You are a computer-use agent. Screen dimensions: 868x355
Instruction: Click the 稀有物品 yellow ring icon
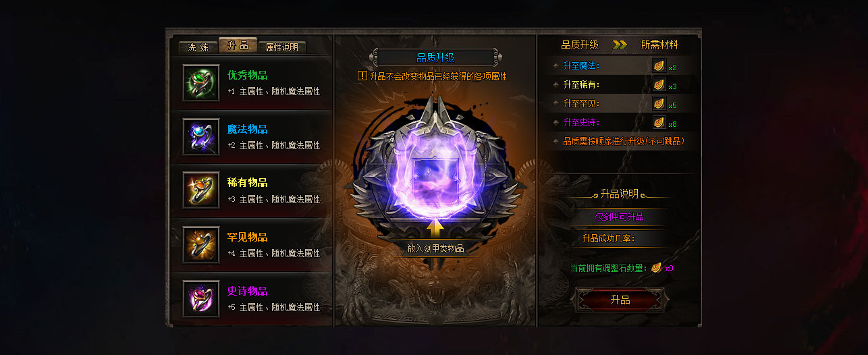coord(201,191)
